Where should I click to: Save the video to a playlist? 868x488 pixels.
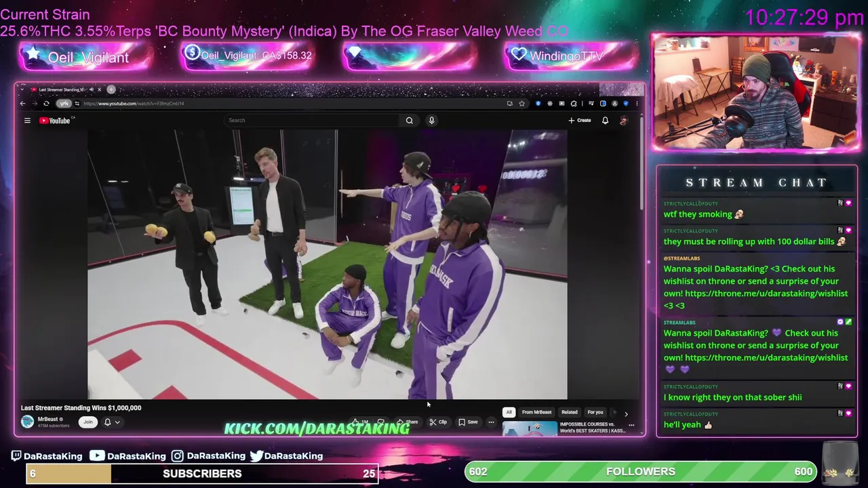point(468,422)
